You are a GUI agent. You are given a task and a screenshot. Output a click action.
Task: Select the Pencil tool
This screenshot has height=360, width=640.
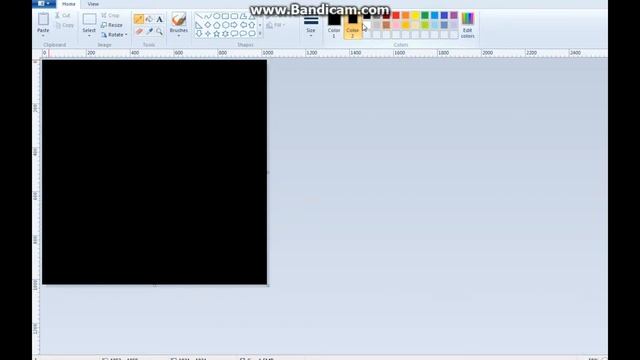[x=139, y=19]
